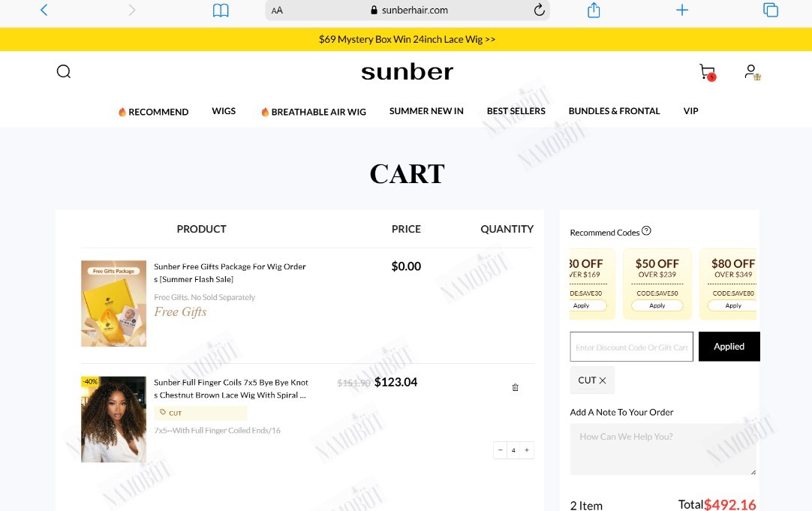Open Safari bookmarks book icon

pyautogui.click(x=221, y=10)
